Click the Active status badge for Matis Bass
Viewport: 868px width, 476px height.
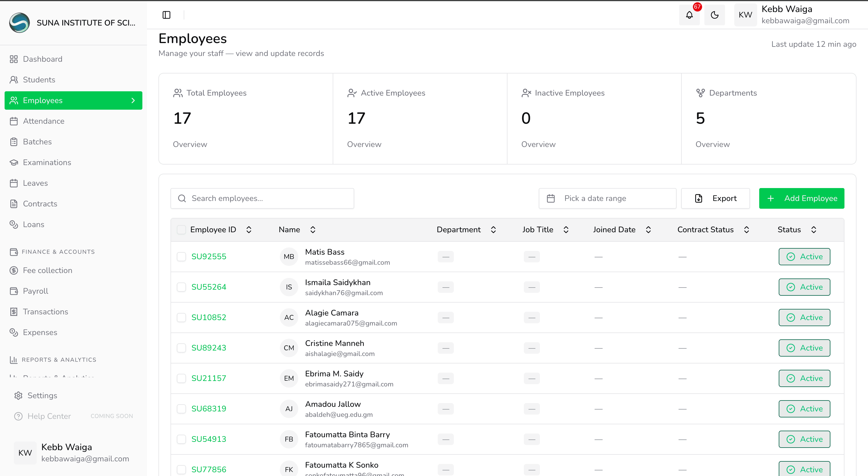pos(804,257)
